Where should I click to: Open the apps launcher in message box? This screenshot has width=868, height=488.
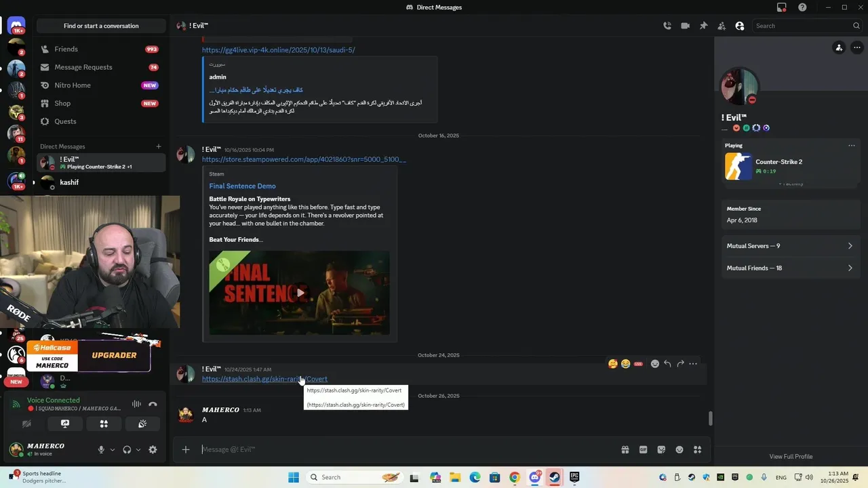[x=697, y=449]
